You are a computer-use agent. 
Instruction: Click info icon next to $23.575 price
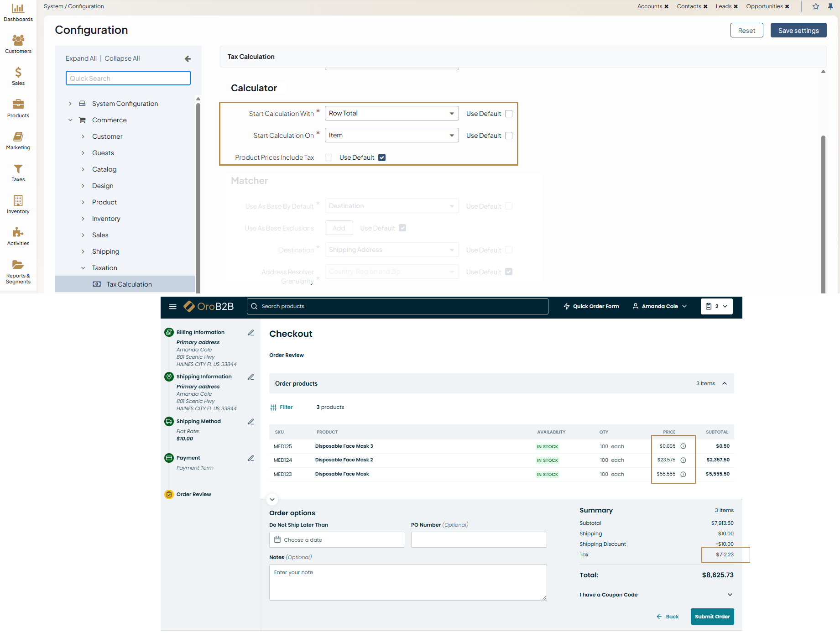pos(683,460)
